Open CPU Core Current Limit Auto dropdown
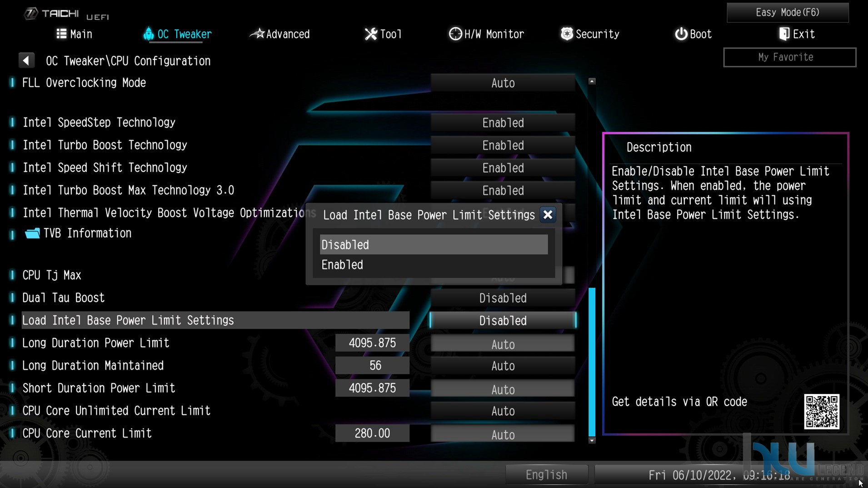The width and height of the screenshot is (868, 488). 503,434
